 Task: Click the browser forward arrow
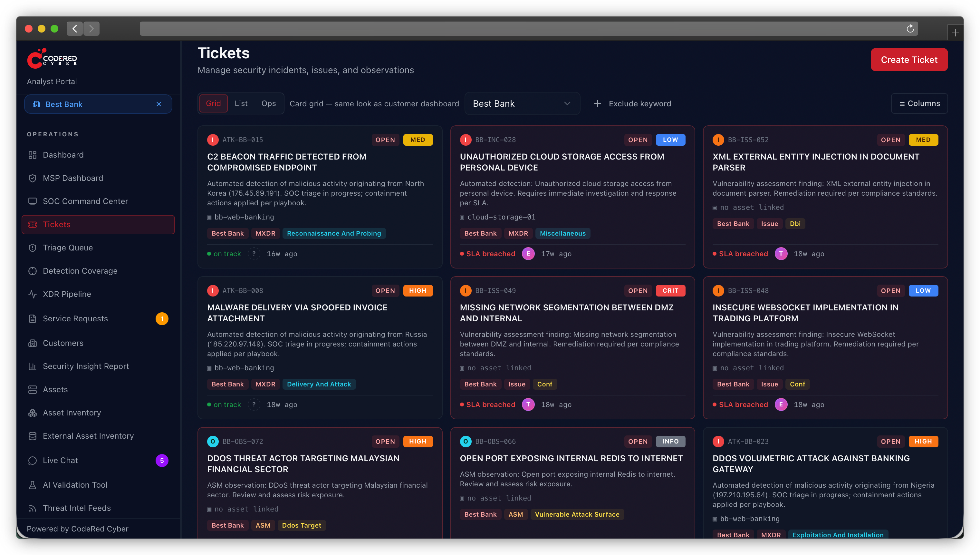pos(91,29)
